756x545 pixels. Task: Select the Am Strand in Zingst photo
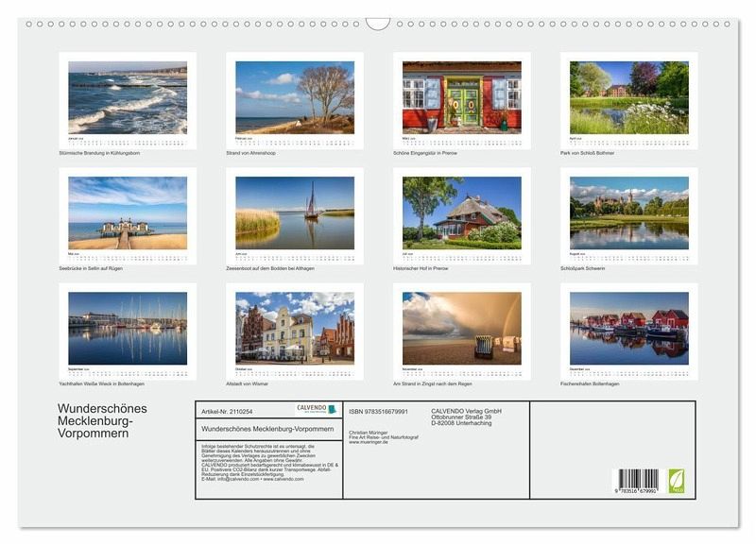coord(462,328)
